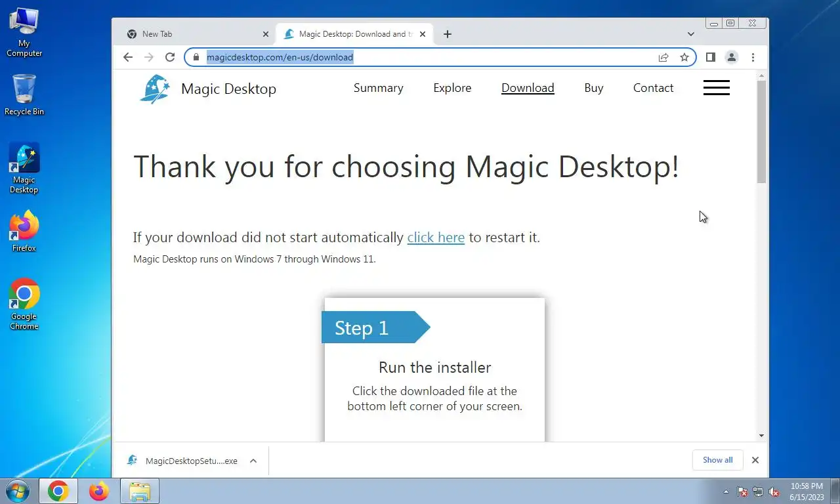Open the downloaded MagicDesktopSetup exe file
Screen dimensions: 840x504
182,461
